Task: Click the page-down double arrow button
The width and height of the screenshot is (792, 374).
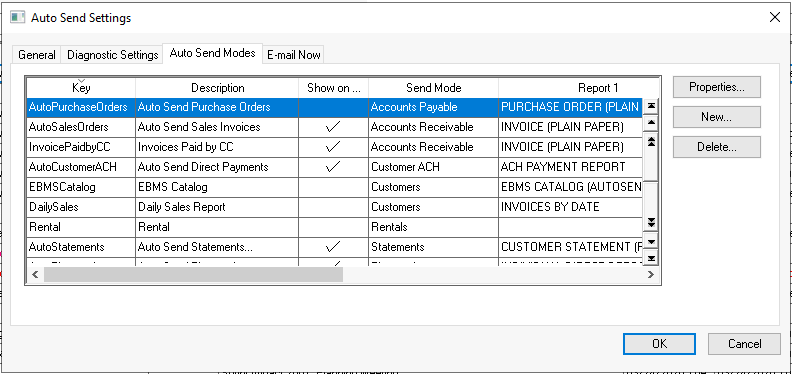Action: pos(652,222)
